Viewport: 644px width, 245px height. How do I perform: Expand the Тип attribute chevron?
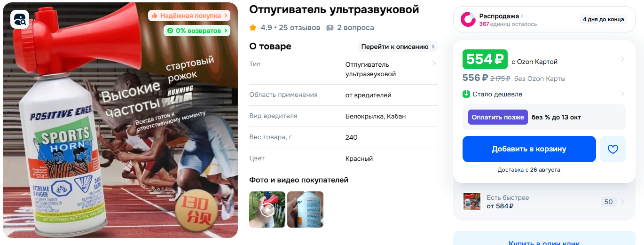[434, 64]
